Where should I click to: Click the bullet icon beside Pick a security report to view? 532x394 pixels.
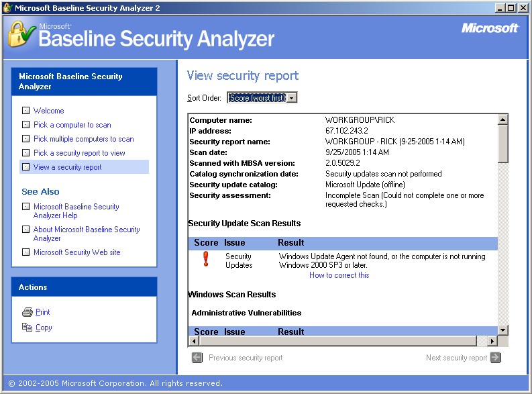coord(25,153)
